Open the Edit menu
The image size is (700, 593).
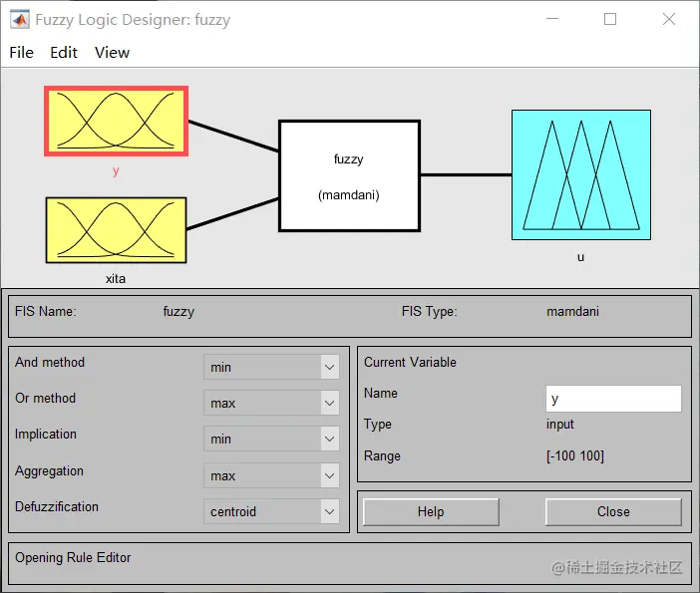(64, 53)
